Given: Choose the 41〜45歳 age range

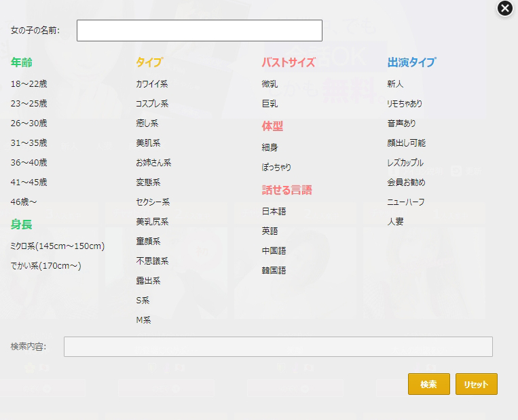Looking at the screenshot, I should pos(29,183).
